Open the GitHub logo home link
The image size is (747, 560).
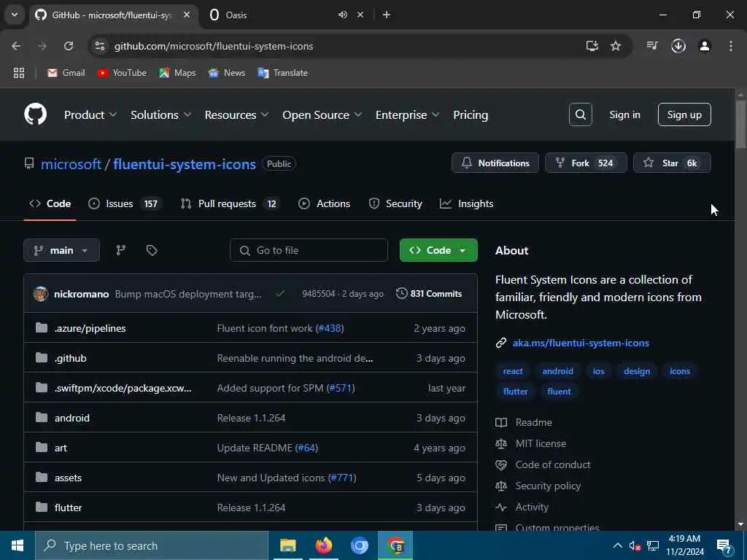click(x=35, y=114)
